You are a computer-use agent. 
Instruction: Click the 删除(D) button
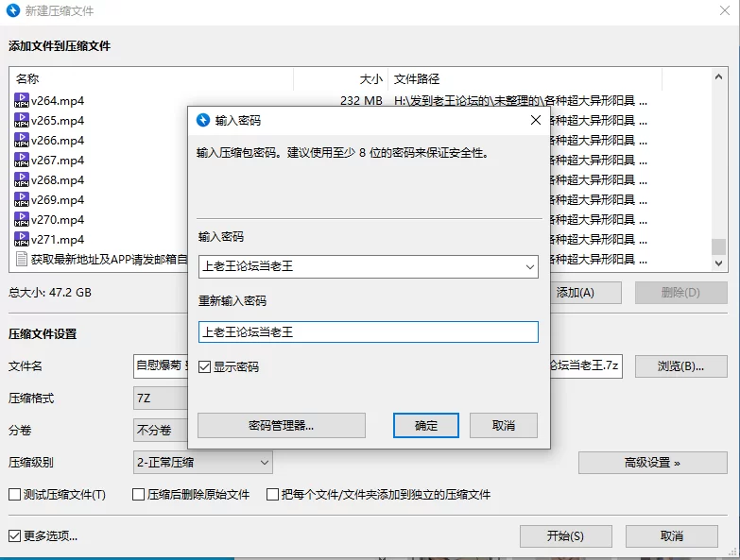(681, 293)
